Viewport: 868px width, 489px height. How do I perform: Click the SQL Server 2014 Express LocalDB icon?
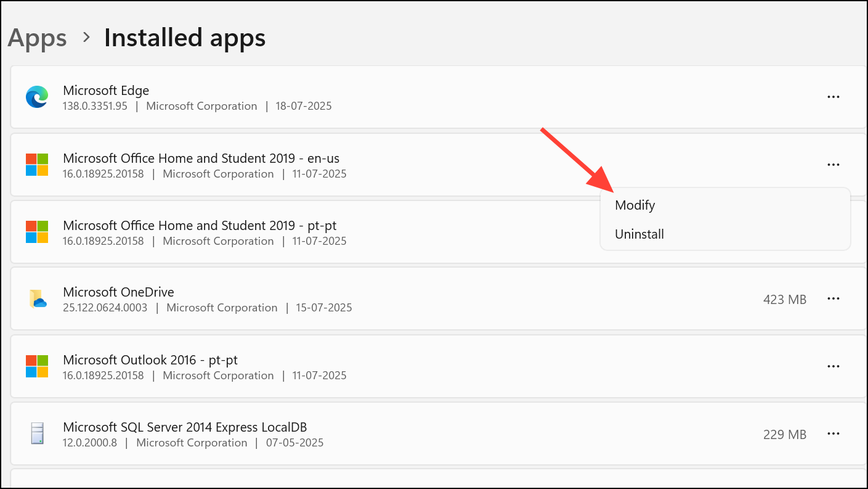click(37, 434)
